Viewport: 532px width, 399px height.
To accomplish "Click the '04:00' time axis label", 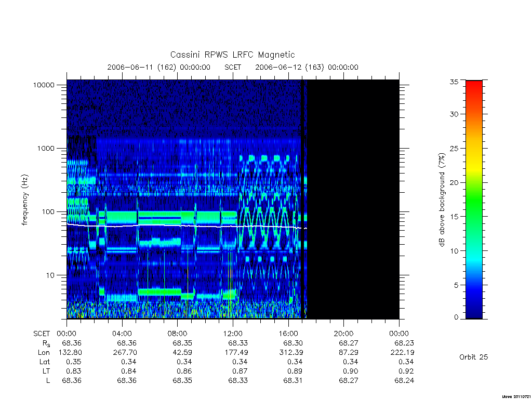I will [x=122, y=334].
